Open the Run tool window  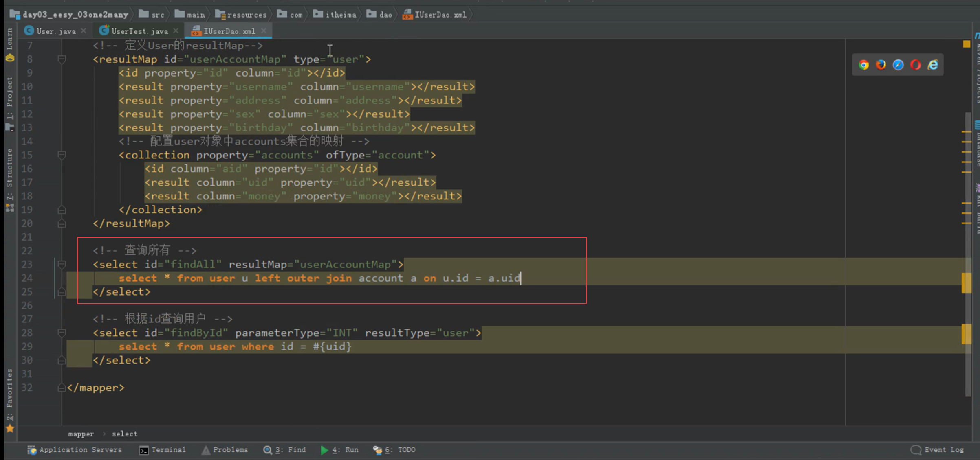pos(340,450)
